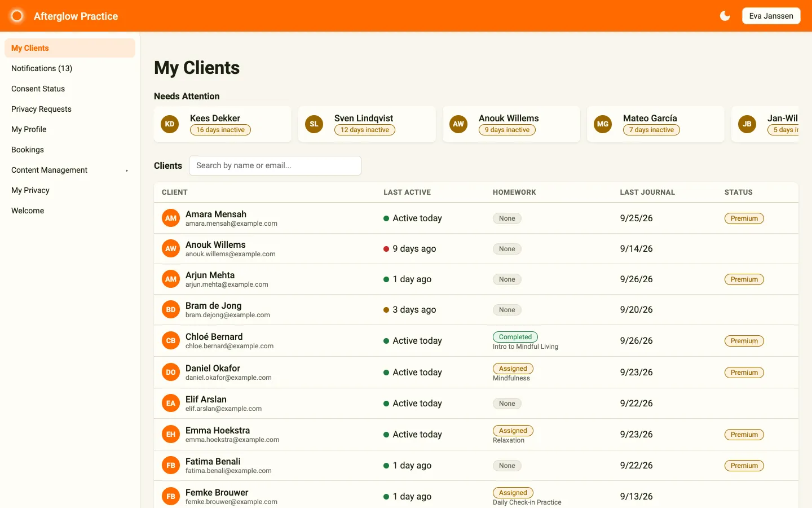The height and width of the screenshot is (508, 812).
Task: Click Bram de Jong BD avatar
Action: coord(171,309)
